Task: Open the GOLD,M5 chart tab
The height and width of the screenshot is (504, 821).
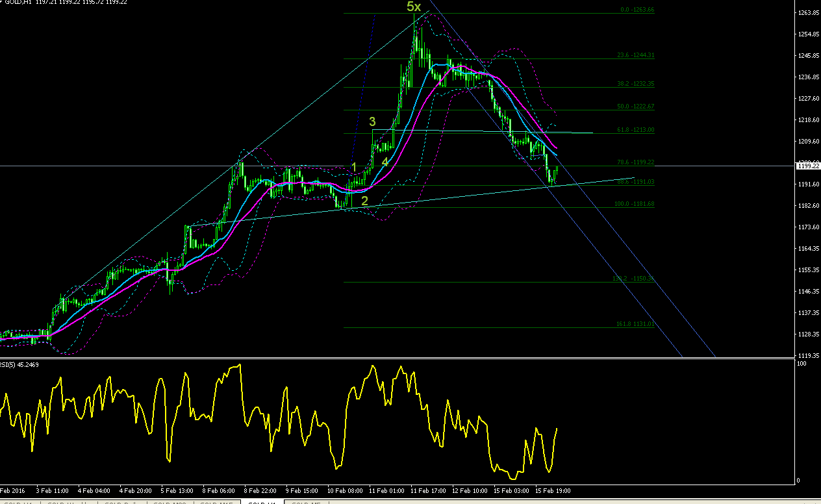Action: point(307,502)
